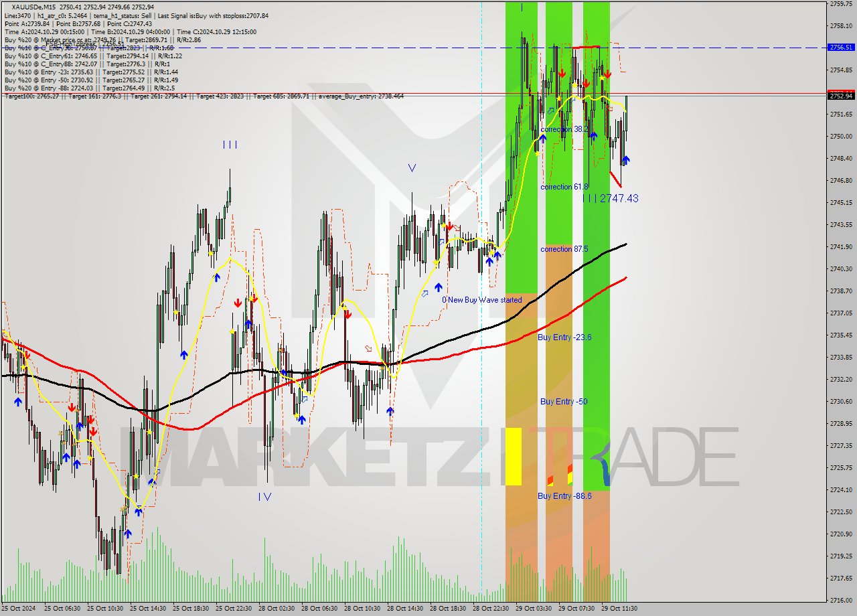Viewport: 857px width, 616px height.
Task: Select the V wave label near 28 Oct 14:30
Action: 412,168
